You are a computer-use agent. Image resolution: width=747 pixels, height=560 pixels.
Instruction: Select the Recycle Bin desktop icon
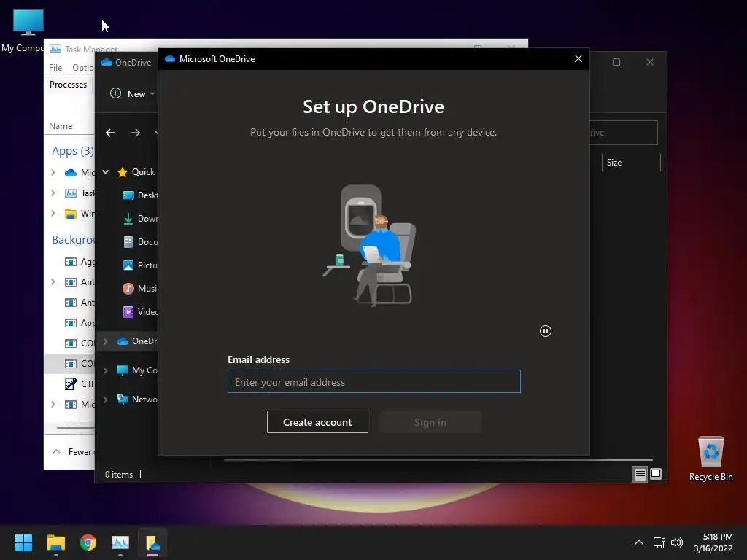pyautogui.click(x=711, y=458)
